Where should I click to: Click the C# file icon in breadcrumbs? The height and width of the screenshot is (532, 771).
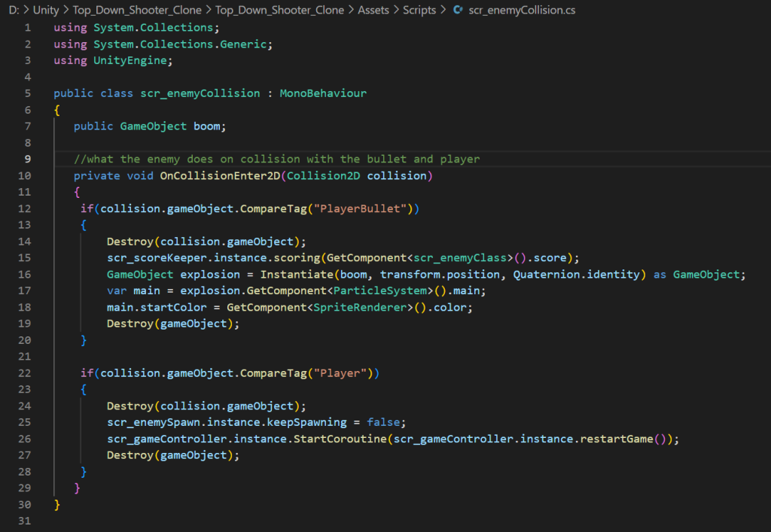(x=457, y=11)
